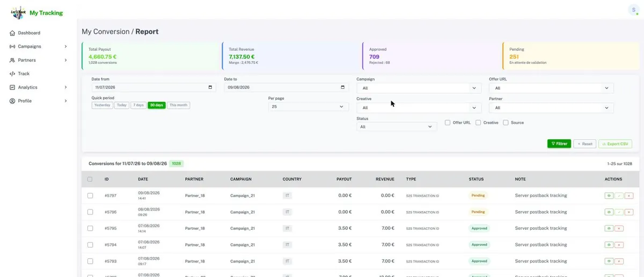Image resolution: width=644 pixels, height=277 pixels.
Task: Select the row checkbox for #5795
Action: point(90,229)
